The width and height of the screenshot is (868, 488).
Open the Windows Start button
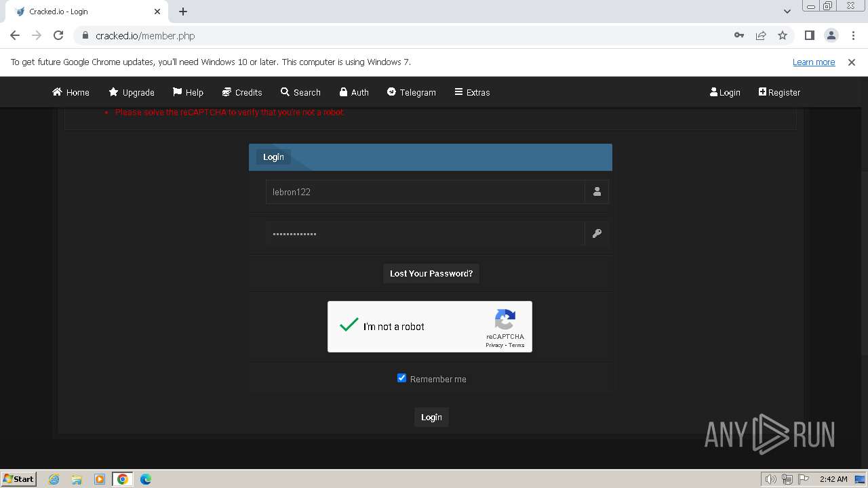(18, 479)
